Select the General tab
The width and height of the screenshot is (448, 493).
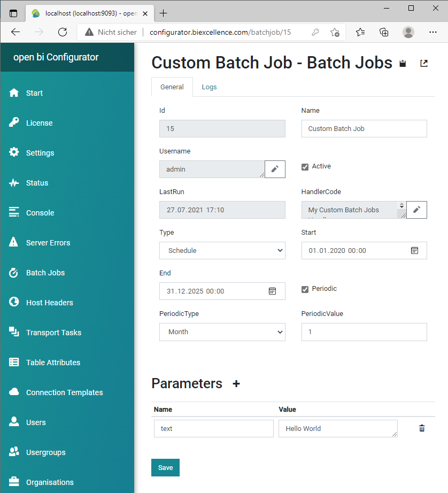click(172, 87)
